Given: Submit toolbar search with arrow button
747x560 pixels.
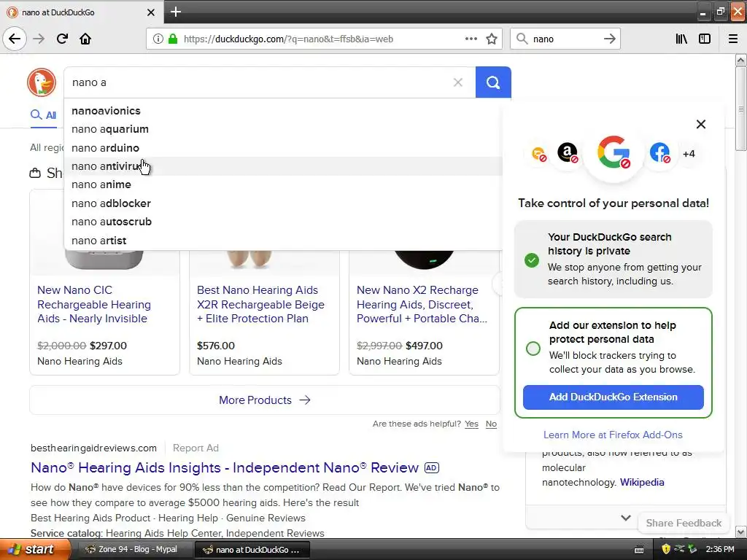Looking at the screenshot, I should [609, 39].
